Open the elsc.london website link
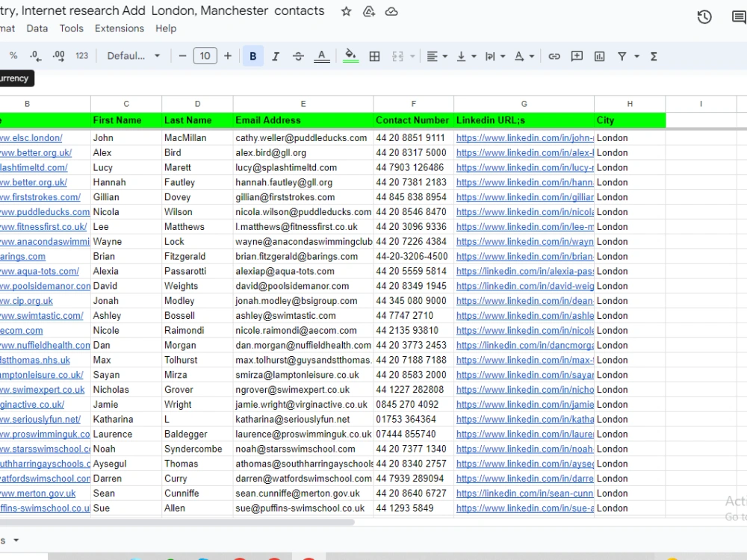 pyautogui.click(x=31, y=137)
